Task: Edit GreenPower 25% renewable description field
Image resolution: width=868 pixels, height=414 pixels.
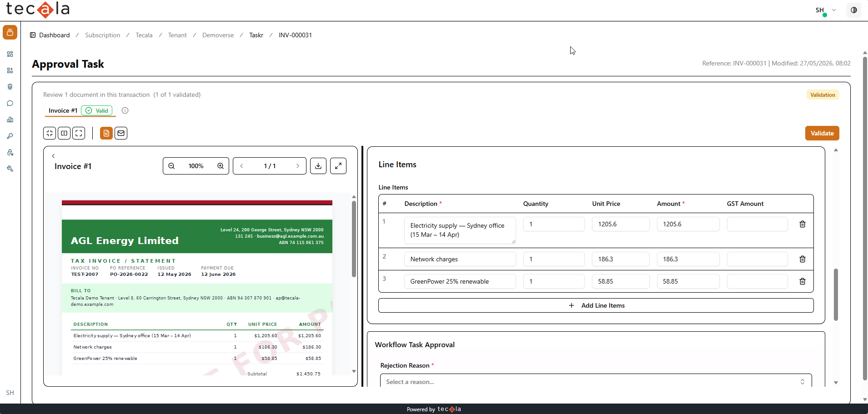Action: tap(460, 281)
